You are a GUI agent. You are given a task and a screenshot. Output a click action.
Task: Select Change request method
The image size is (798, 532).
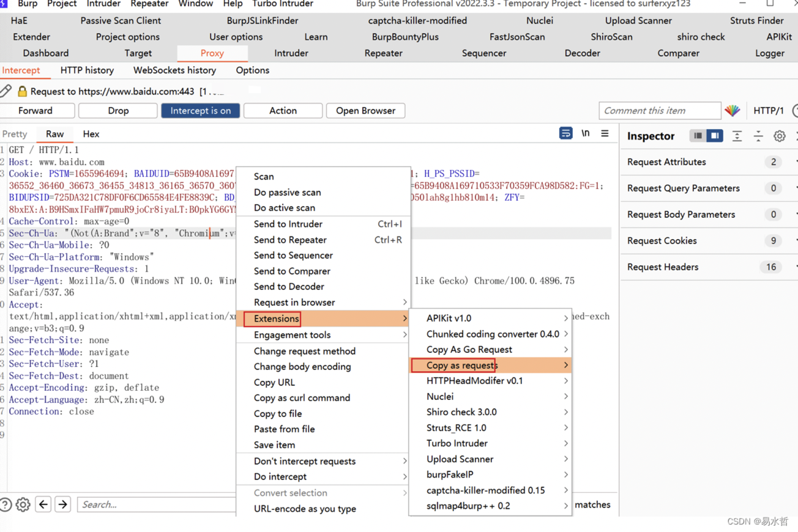click(x=323, y=351)
